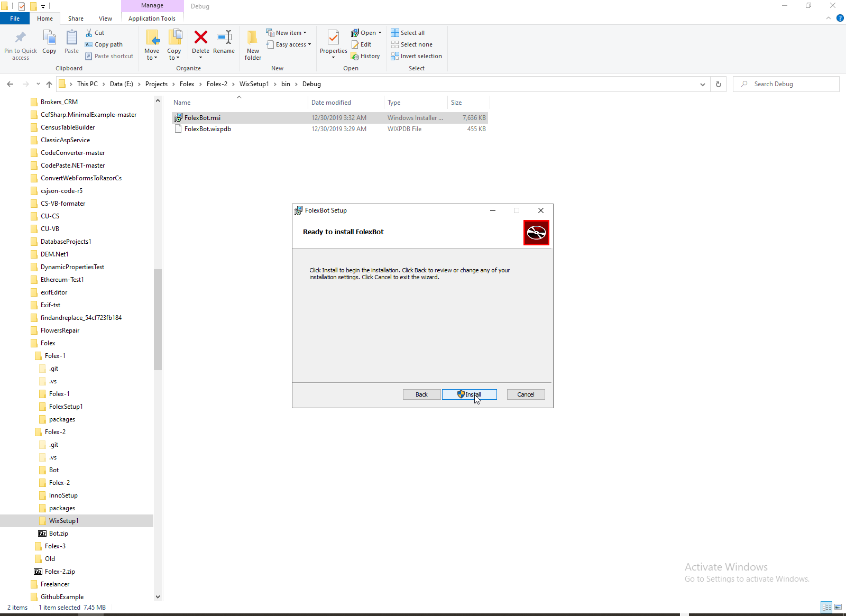The width and height of the screenshot is (846, 616).
Task: Click Paste shortcut in ribbon
Action: coord(109,56)
